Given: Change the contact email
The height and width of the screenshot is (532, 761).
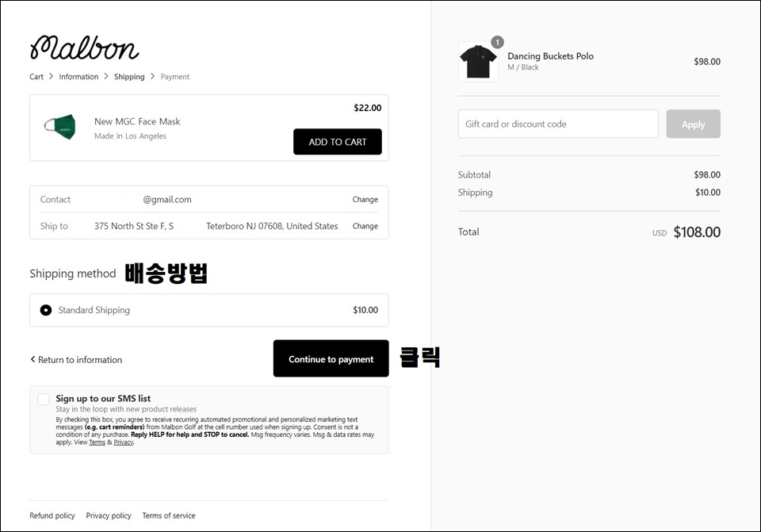Looking at the screenshot, I should click(365, 200).
